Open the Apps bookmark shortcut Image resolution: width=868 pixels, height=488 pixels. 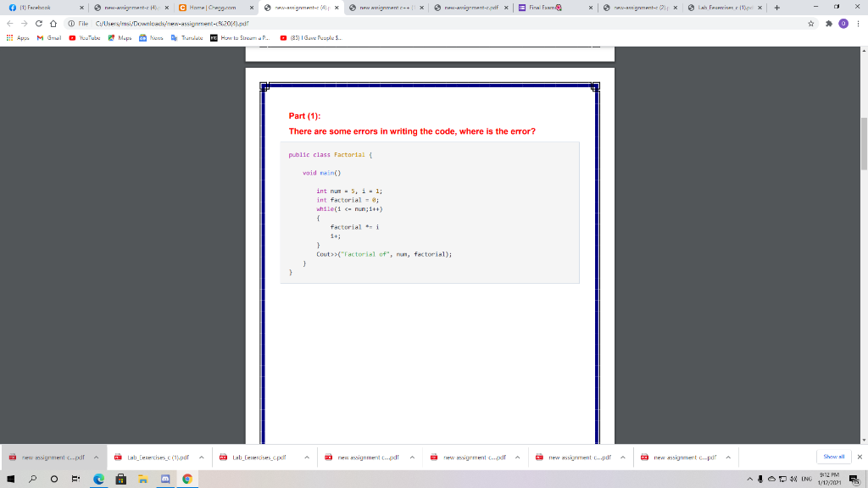[x=18, y=37]
